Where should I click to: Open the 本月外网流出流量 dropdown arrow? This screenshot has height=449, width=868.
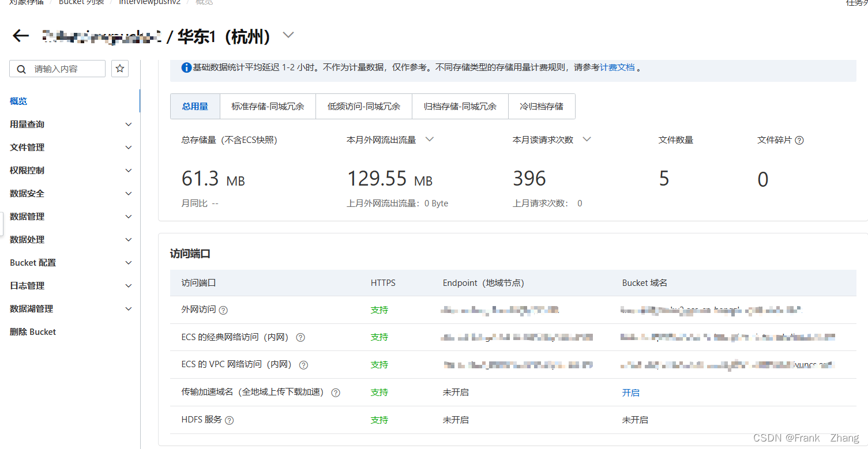(429, 139)
